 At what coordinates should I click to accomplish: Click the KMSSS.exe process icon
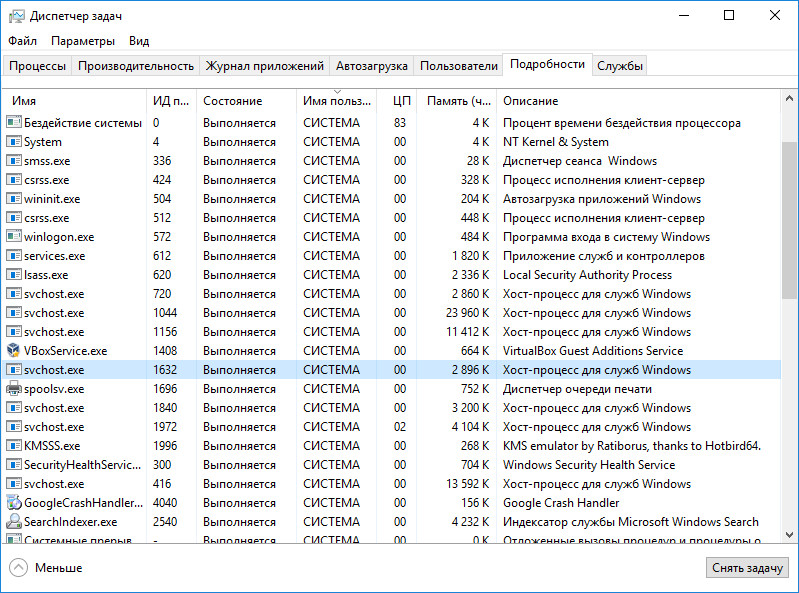[14, 446]
